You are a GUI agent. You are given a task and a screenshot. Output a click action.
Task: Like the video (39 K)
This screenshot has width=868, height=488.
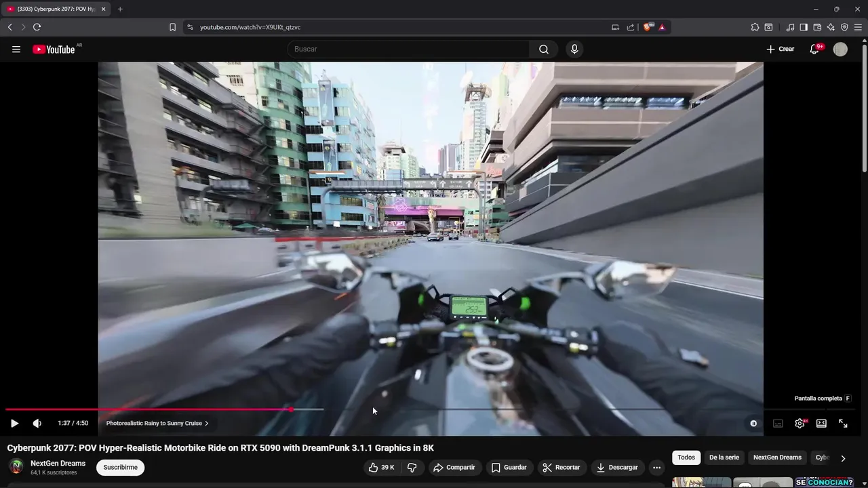pyautogui.click(x=381, y=467)
